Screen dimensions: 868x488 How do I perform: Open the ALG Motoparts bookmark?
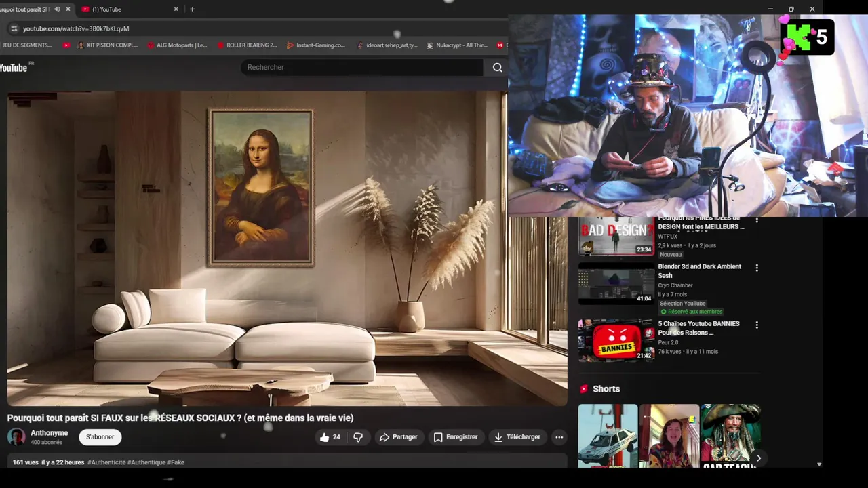[178, 45]
